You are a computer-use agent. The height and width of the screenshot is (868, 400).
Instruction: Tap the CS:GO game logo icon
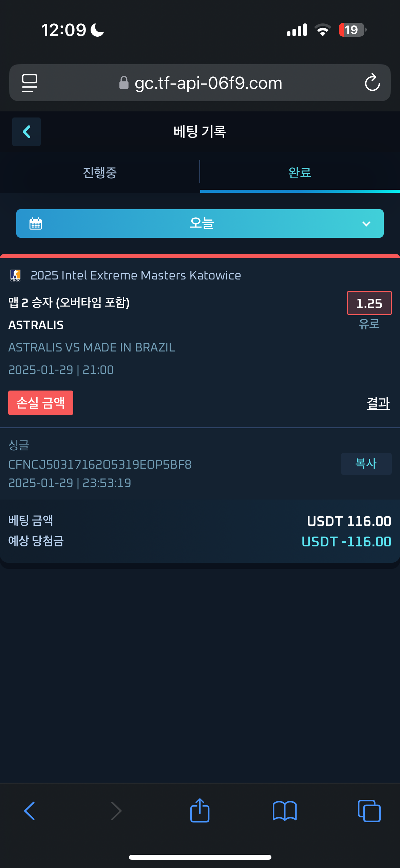(15, 275)
